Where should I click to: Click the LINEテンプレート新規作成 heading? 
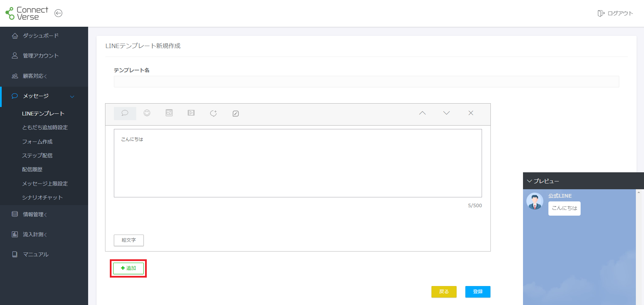coord(143,46)
